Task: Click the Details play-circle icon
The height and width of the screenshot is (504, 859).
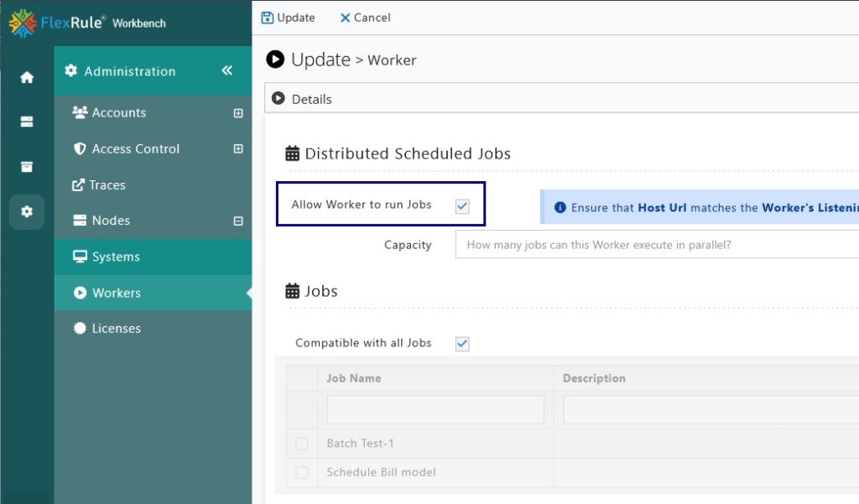Action: (279, 98)
